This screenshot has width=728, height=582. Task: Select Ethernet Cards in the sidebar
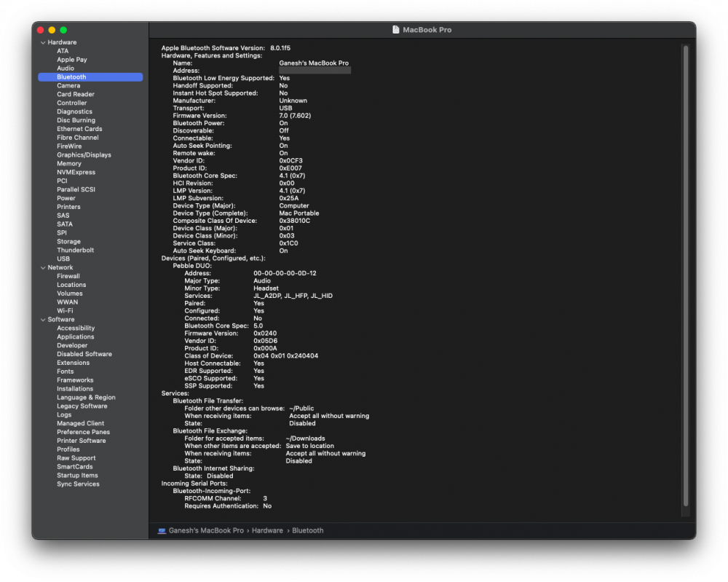[x=79, y=129]
